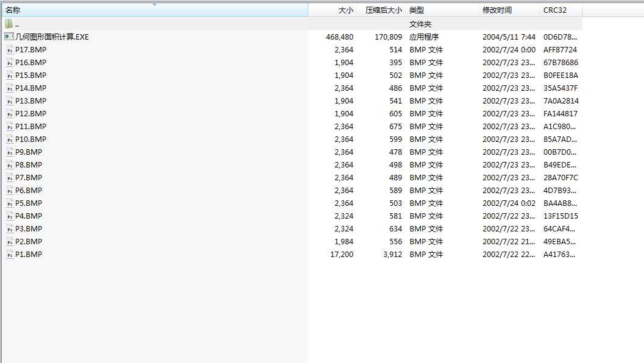Sort by the 大小 column header
The image size is (644, 363).
coord(332,10)
